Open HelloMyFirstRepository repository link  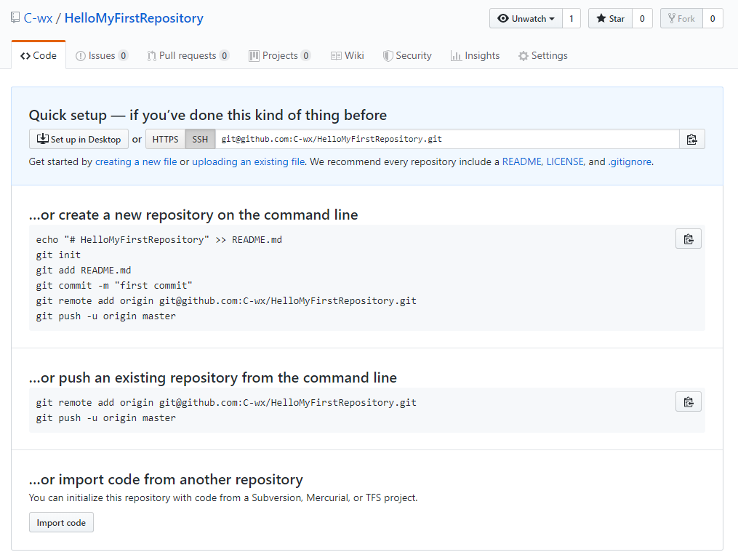point(134,18)
